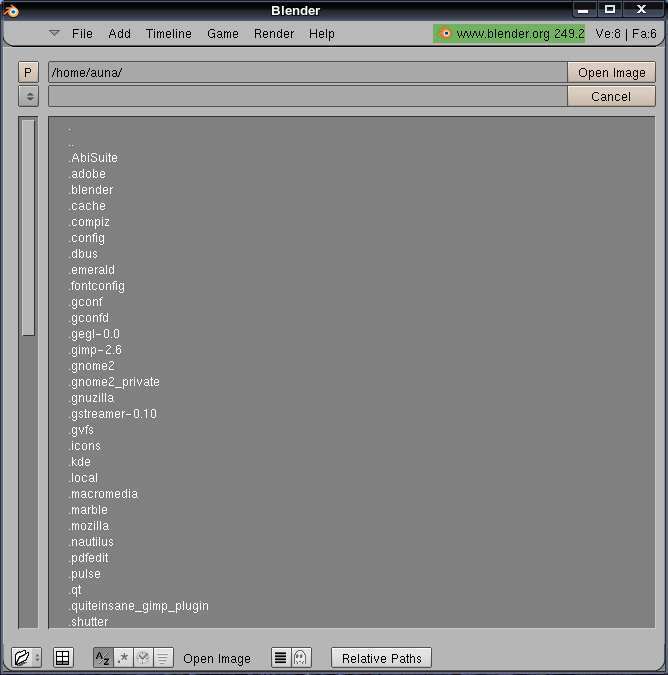Select the .config folder

87,238
